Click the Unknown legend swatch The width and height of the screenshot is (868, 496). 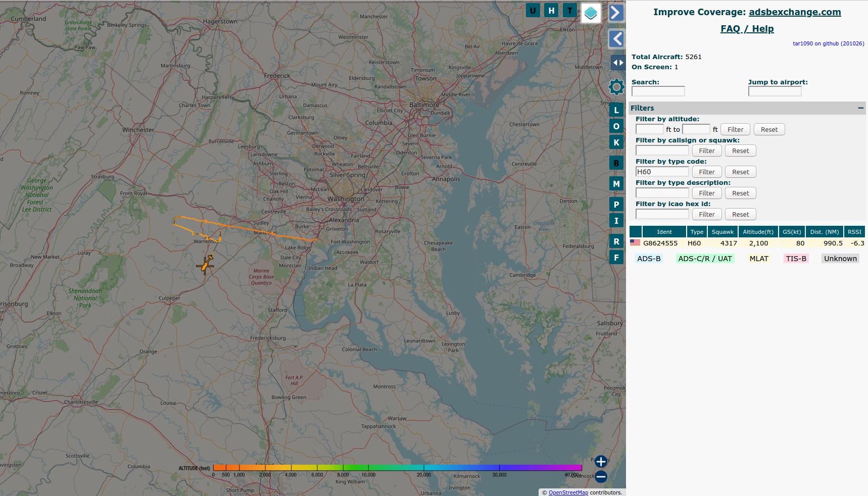coord(840,259)
